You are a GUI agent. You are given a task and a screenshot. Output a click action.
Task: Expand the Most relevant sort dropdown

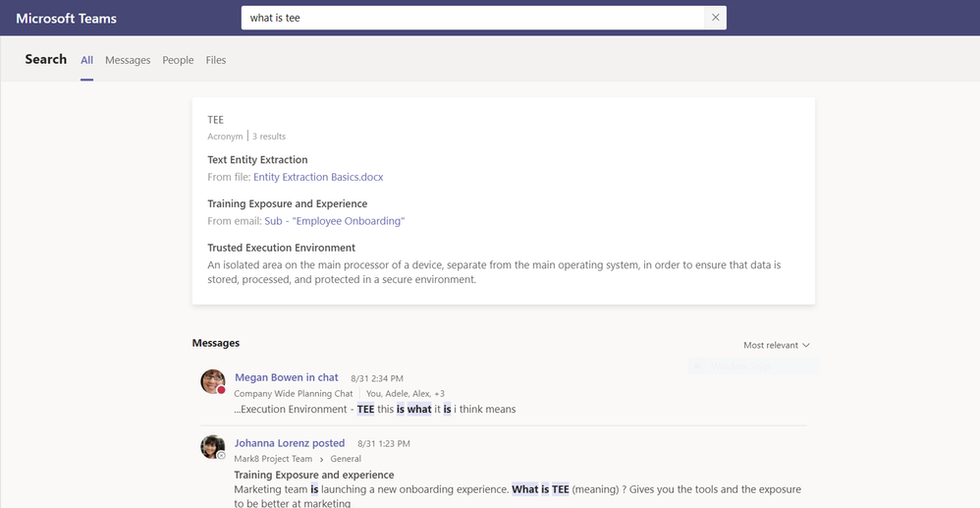tap(777, 345)
